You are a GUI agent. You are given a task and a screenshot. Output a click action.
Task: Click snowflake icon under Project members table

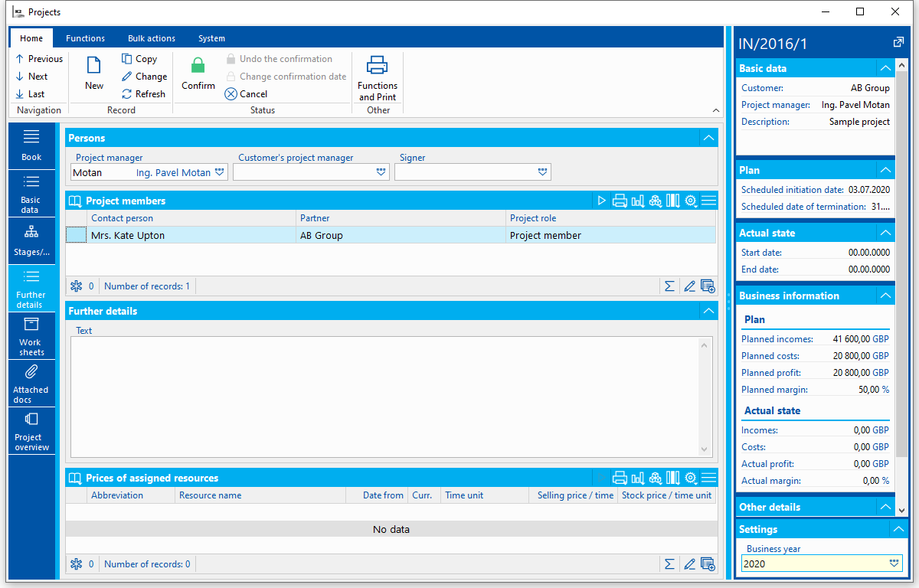click(76, 286)
